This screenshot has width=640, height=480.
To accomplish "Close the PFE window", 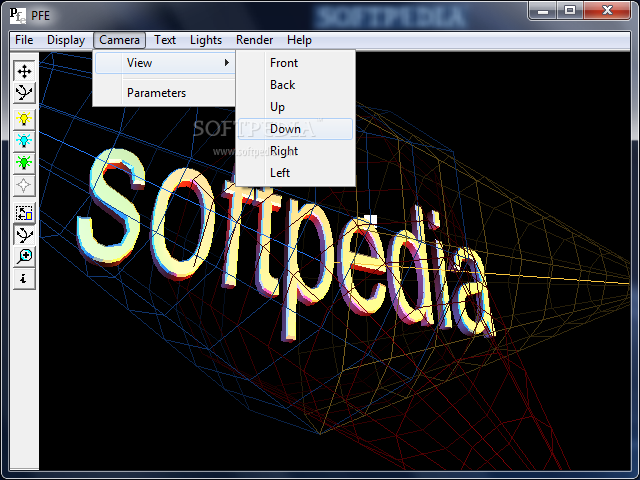I will (607, 10).
